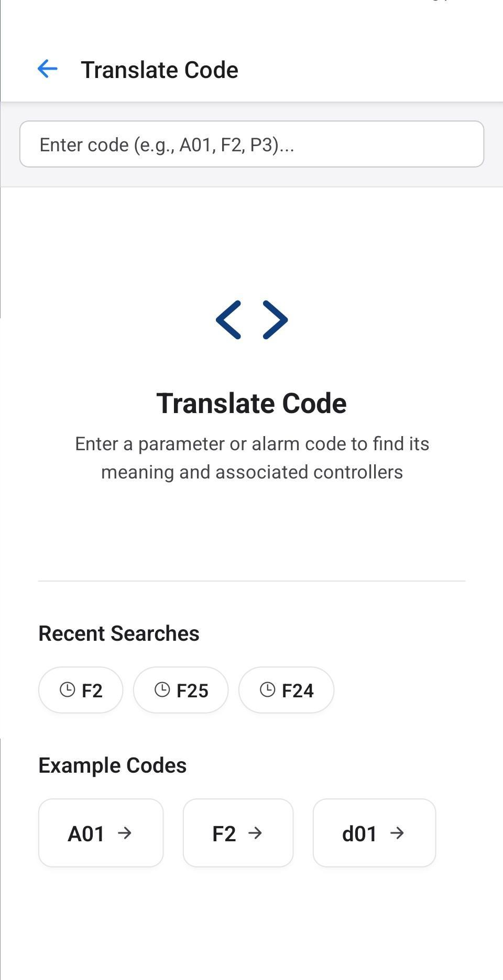The width and height of the screenshot is (503, 980).
Task: Click clock icon beside F24
Action: click(x=268, y=689)
